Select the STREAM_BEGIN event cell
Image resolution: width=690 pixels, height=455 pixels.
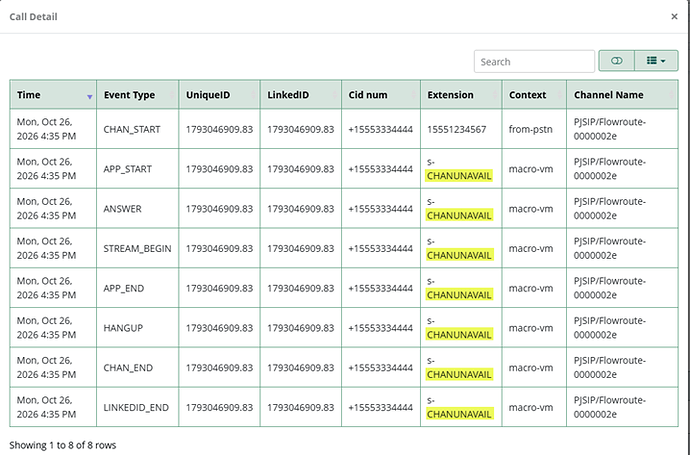pos(137,249)
